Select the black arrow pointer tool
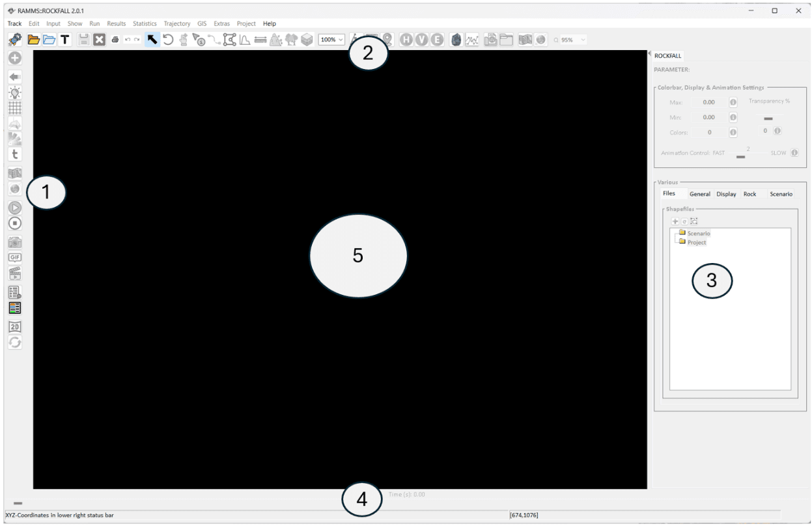The image size is (812, 526). tap(152, 40)
